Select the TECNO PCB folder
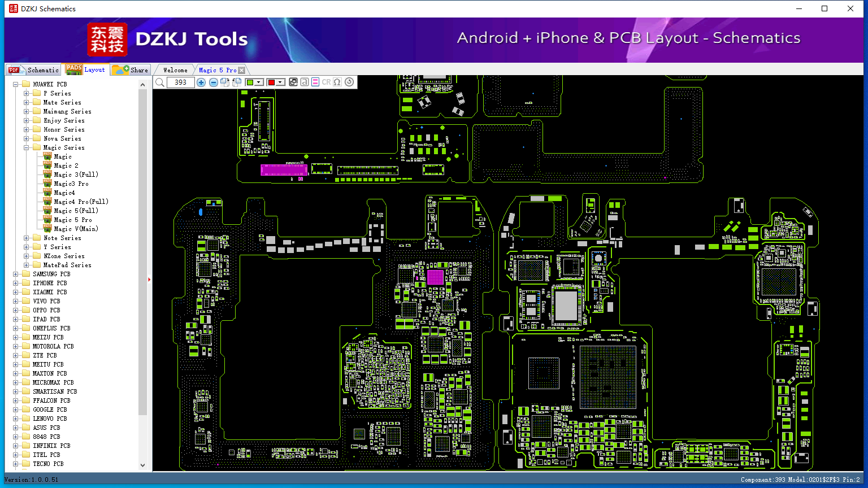 click(x=48, y=464)
